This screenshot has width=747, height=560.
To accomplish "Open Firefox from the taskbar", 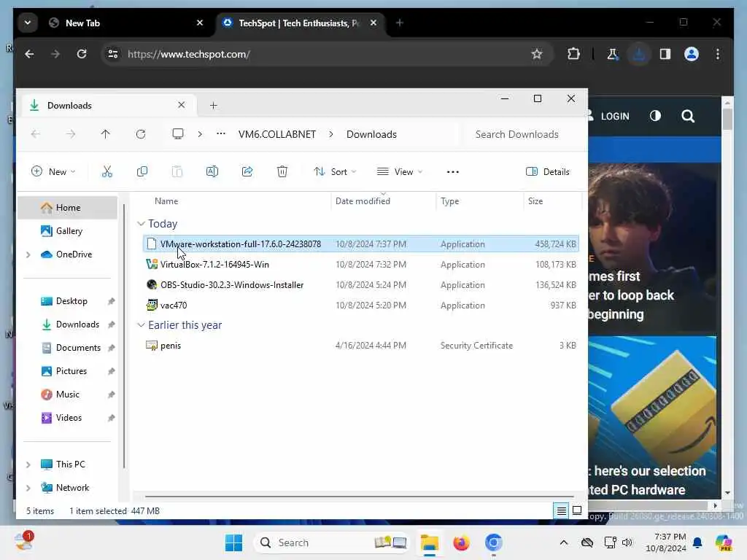I will (x=461, y=542).
